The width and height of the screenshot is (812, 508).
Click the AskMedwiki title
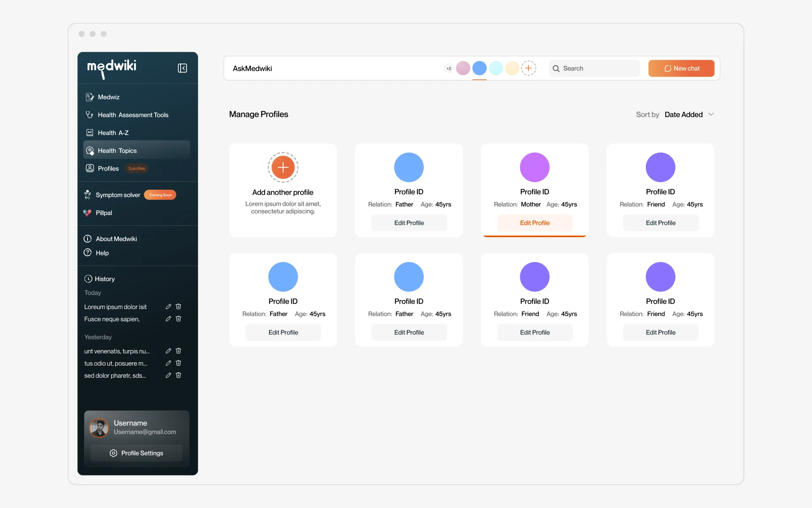coord(252,69)
